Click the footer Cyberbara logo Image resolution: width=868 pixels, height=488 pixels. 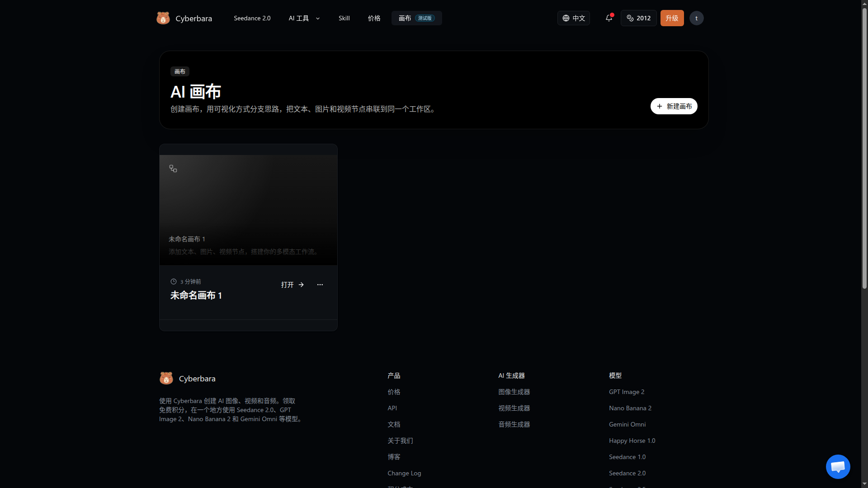click(x=166, y=378)
